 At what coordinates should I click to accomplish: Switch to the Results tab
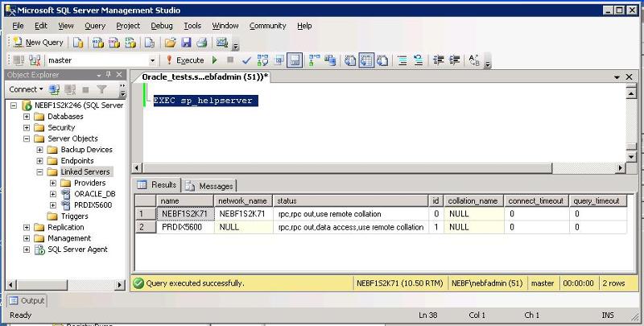pyautogui.click(x=158, y=185)
